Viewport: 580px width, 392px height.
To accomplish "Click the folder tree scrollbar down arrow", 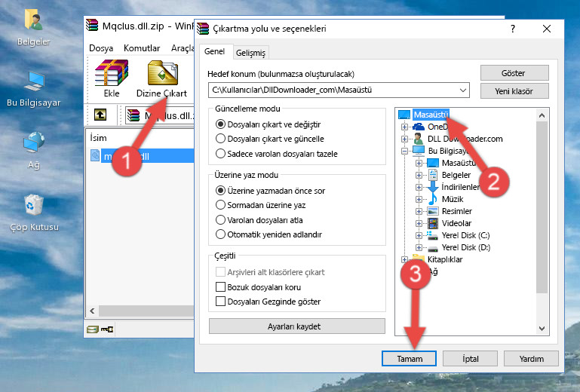I will click(x=542, y=328).
